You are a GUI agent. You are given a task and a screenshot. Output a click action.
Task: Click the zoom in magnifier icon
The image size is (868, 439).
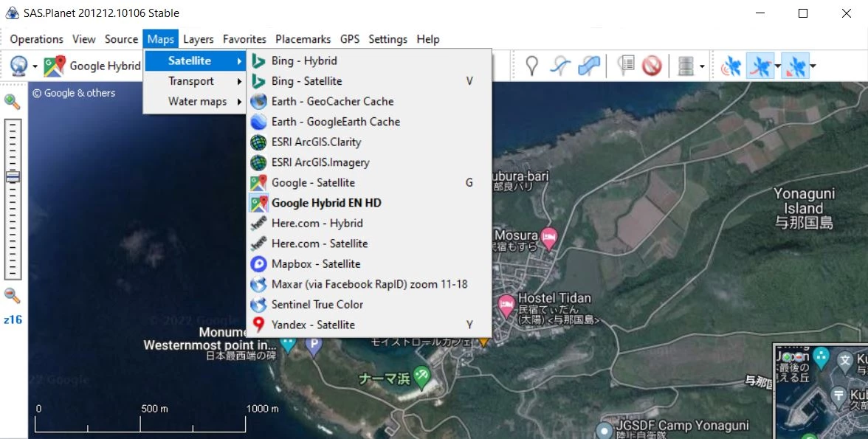(x=13, y=101)
